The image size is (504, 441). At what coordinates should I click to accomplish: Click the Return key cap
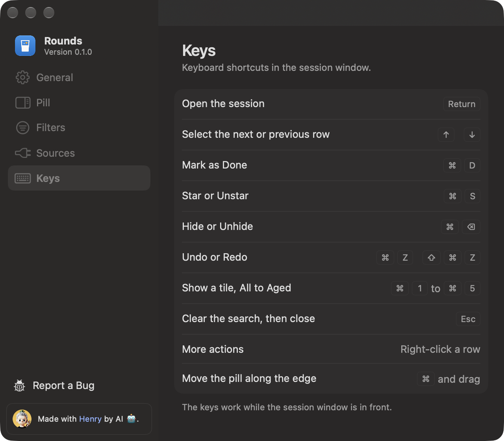pos(461,104)
